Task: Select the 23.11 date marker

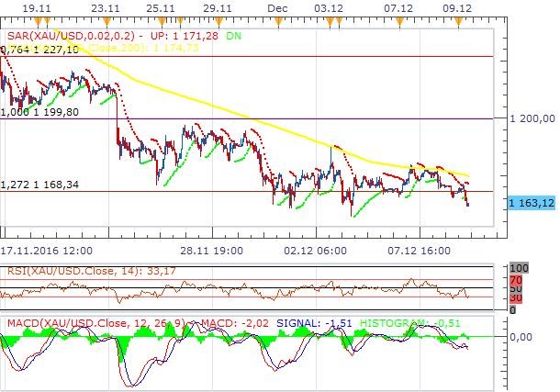Action: coord(107,7)
